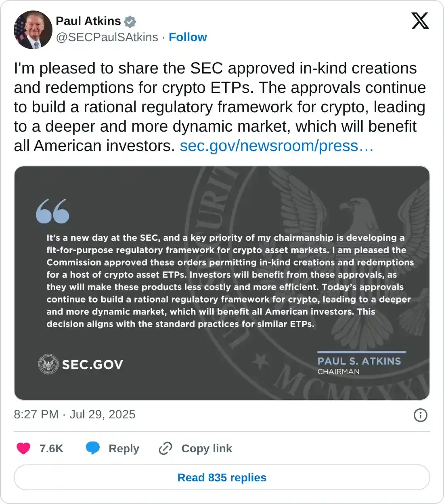Open Read 835 replies
Screen dimensions: 444x504
point(222,477)
